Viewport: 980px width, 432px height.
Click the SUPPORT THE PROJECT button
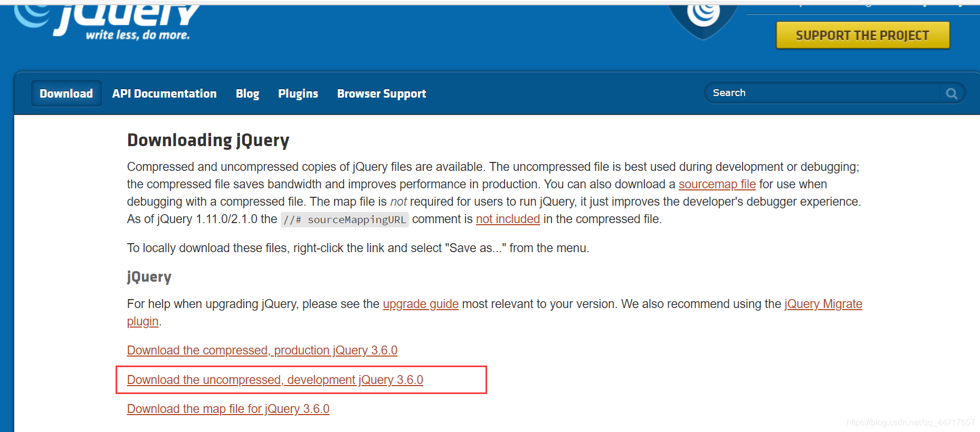(862, 35)
